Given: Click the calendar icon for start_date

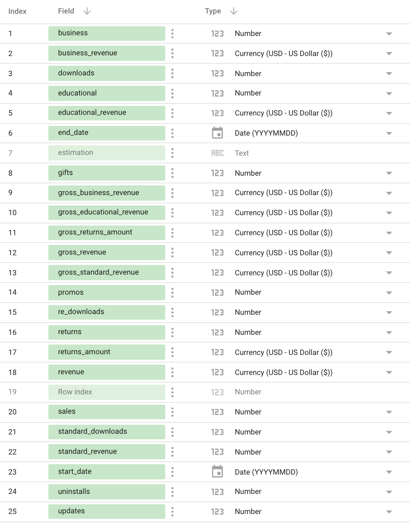Looking at the screenshot, I should (x=217, y=472).
